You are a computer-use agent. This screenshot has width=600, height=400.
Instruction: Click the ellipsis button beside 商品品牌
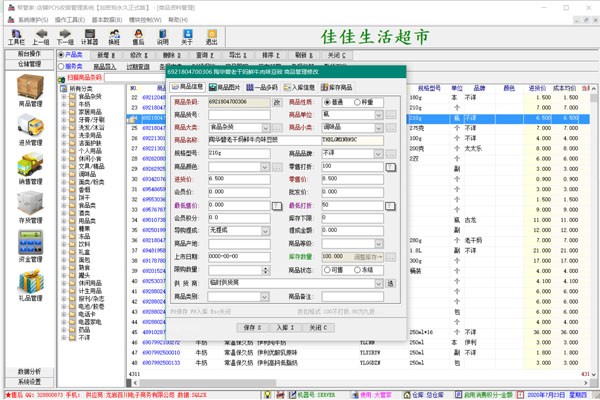(x=390, y=154)
